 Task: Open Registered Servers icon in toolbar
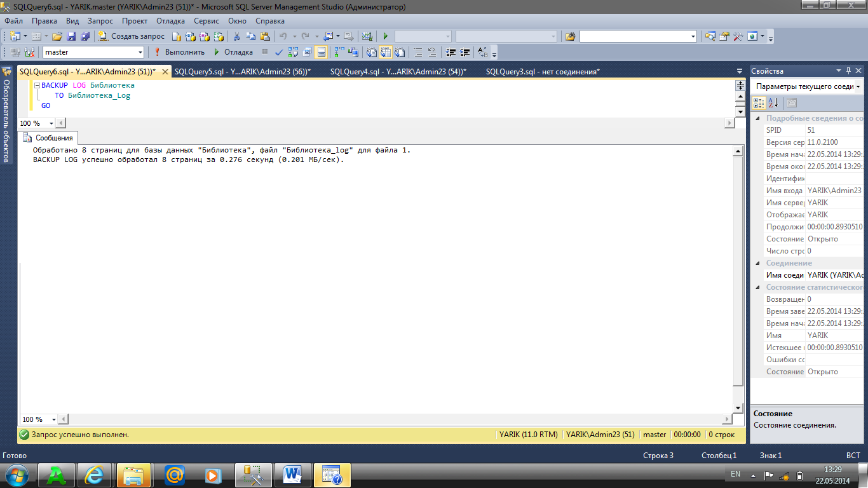(x=710, y=36)
